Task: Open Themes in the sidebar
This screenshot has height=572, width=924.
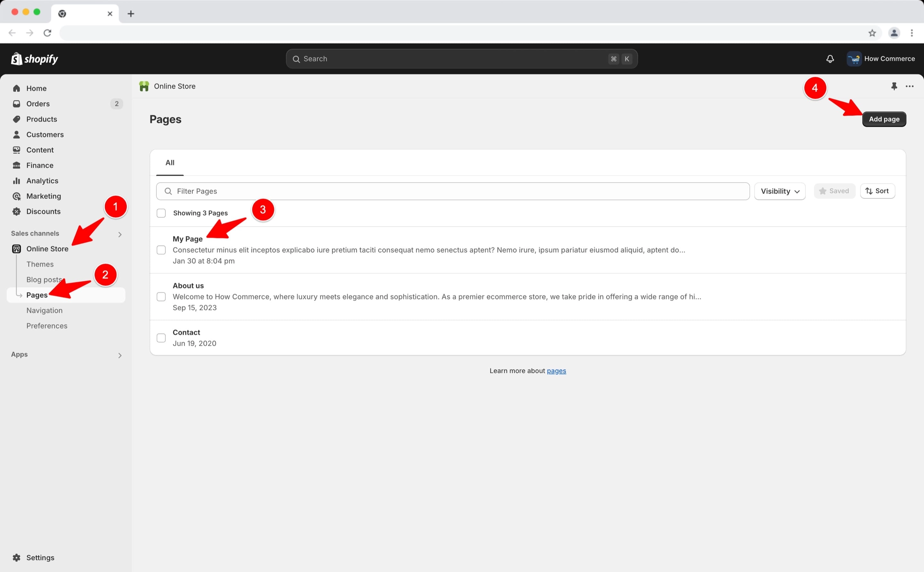Action: tap(40, 264)
